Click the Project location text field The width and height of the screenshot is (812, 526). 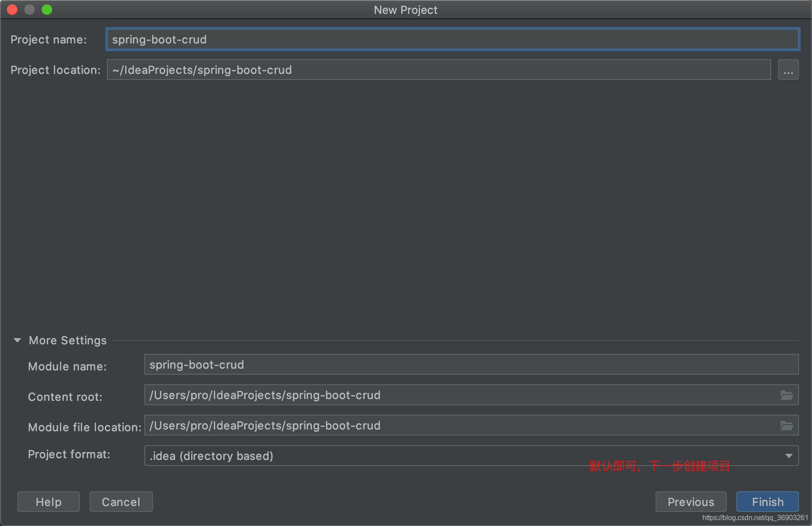439,70
